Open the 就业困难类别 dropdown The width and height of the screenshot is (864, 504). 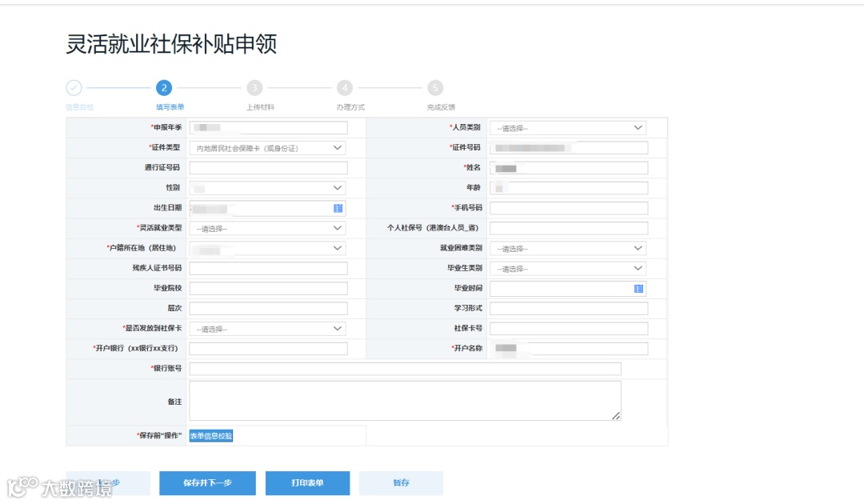click(567, 249)
